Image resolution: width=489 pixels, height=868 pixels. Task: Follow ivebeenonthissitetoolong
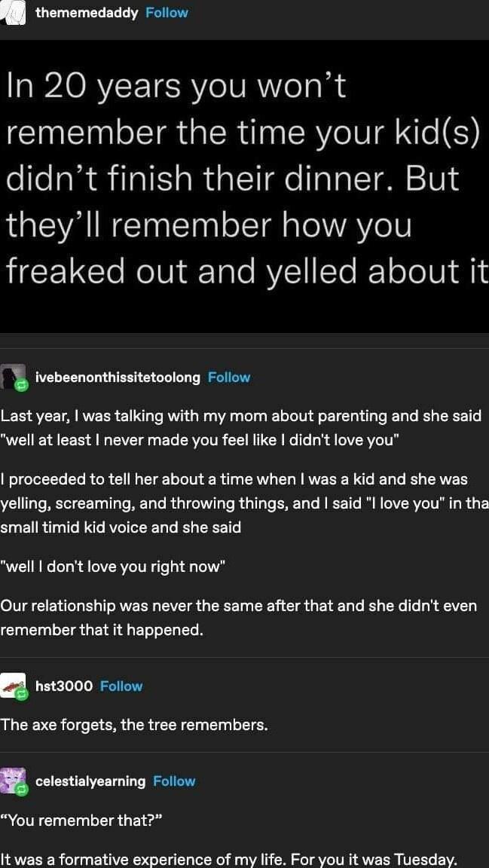pyautogui.click(x=229, y=377)
